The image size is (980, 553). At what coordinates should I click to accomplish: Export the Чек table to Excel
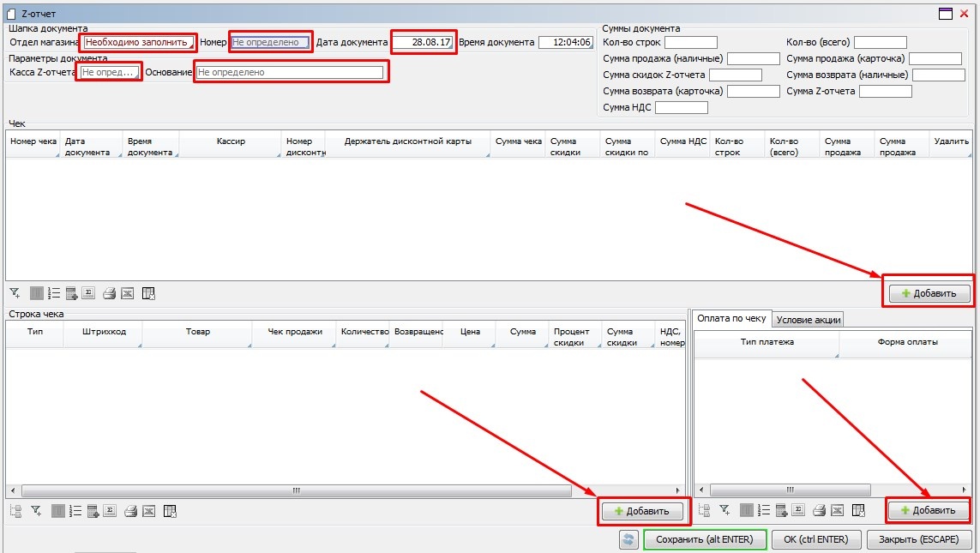[127, 293]
